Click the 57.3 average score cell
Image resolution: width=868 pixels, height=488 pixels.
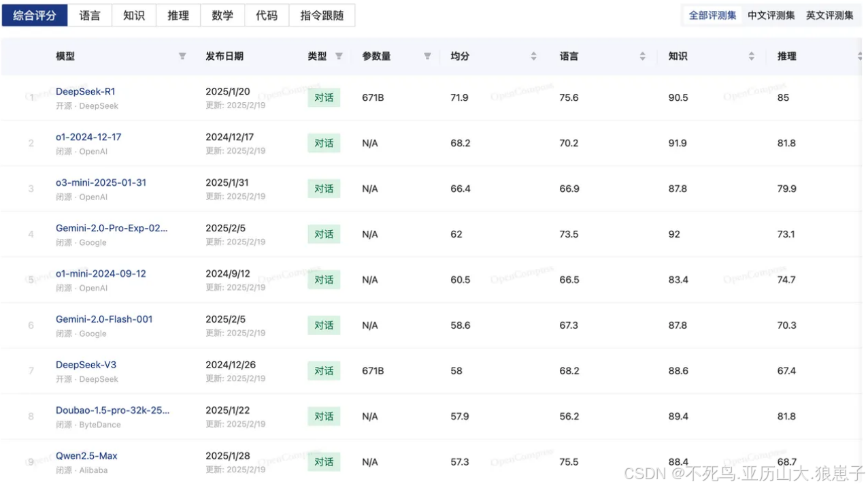pos(460,462)
